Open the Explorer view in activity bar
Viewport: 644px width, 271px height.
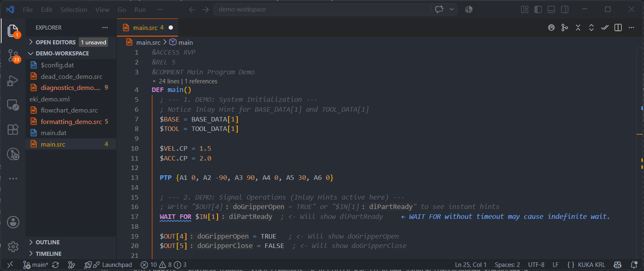pyautogui.click(x=13, y=31)
